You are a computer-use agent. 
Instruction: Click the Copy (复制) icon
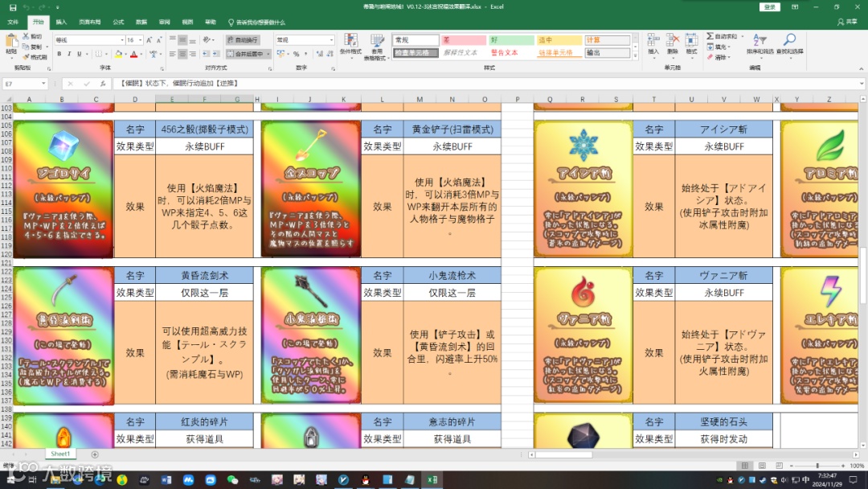[x=26, y=47]
